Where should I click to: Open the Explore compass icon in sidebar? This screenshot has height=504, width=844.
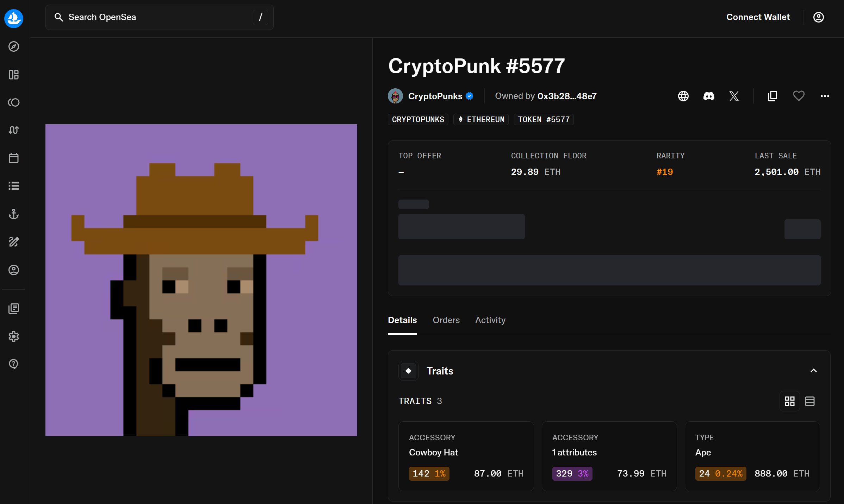(x=14, y=46)
